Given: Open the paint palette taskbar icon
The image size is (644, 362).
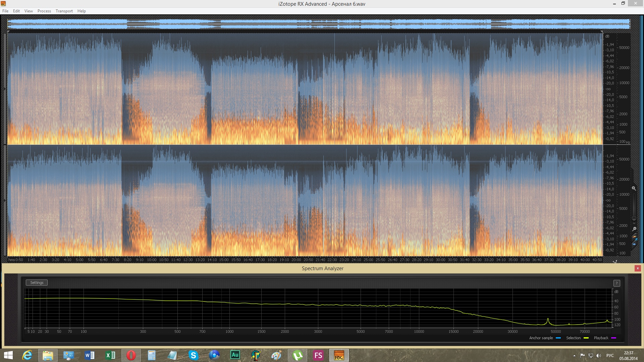Looking at the screenshot, I should (277, 355).
